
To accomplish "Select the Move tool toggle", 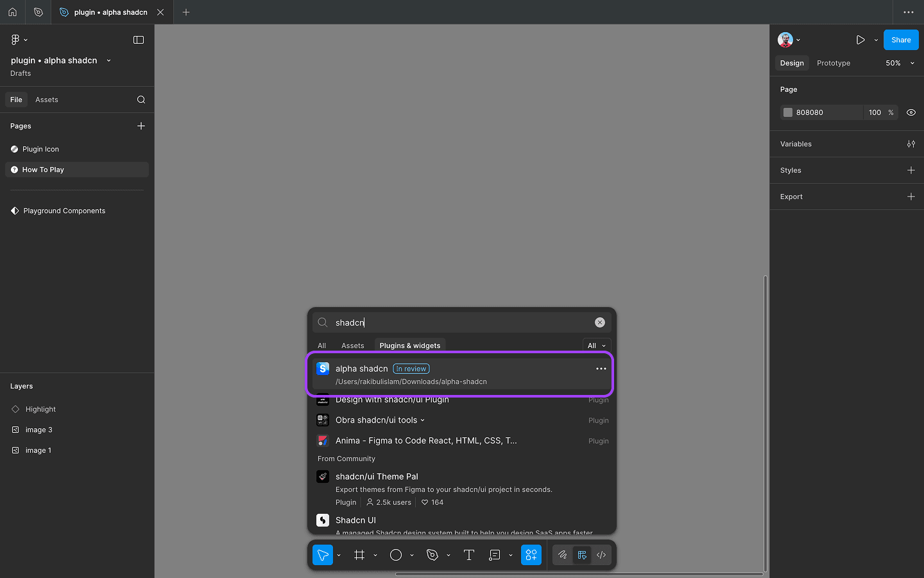I will click(x=323, y=555).
